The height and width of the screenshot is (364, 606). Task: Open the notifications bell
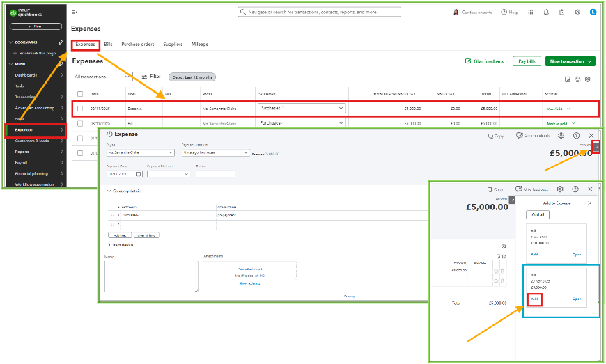pos(546,12)
